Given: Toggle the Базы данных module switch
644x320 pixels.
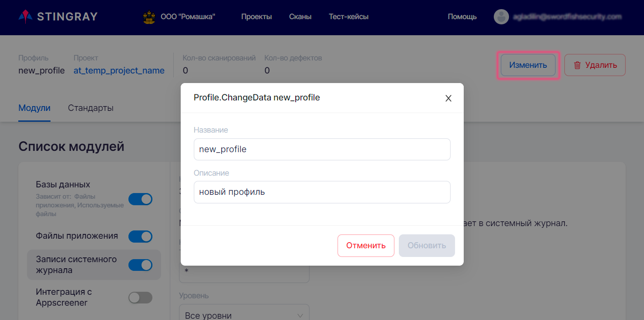Looking at the screenshot, I should pos(140,199).
